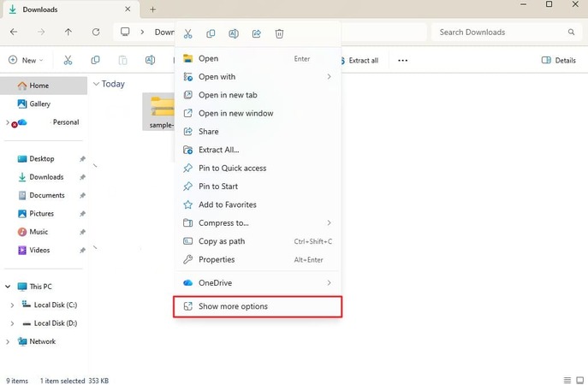The width and height of the screenshot is (588, 385).
Task: Collapse the This PC tree node
Action: 8,287
